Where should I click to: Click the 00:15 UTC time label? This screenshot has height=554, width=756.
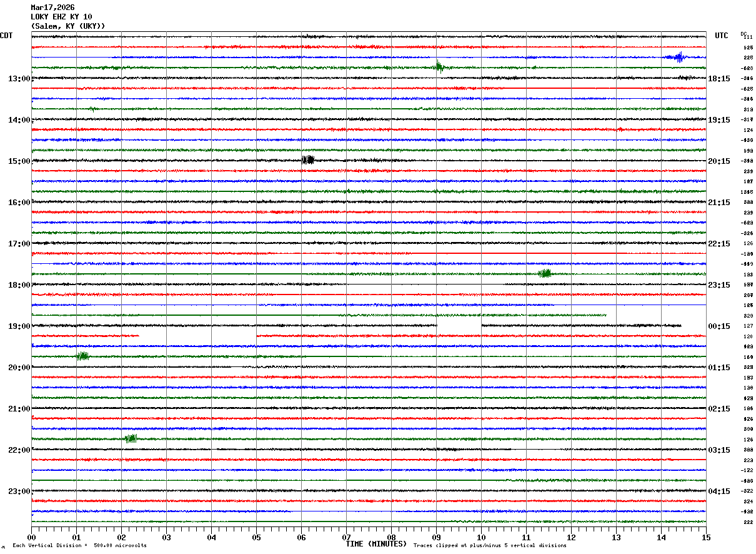tap(719, 326)
